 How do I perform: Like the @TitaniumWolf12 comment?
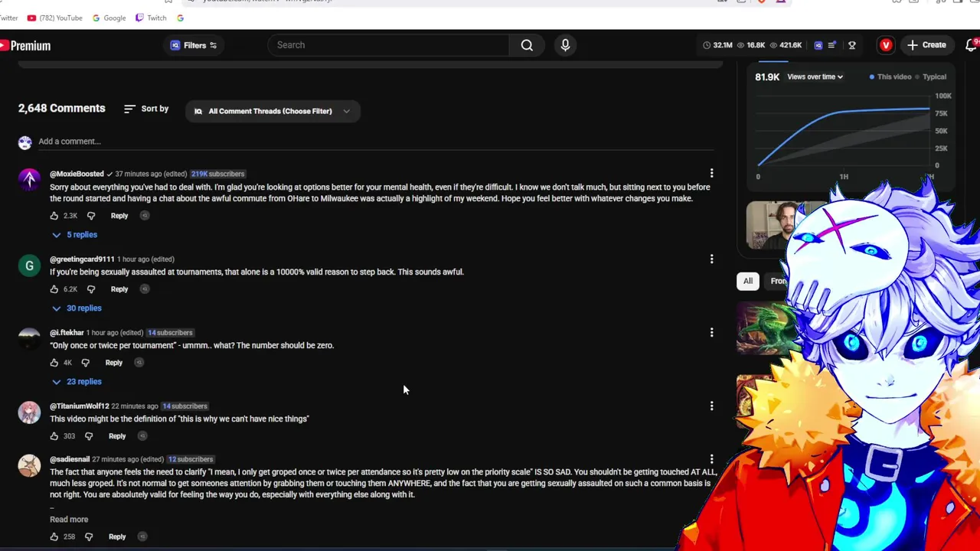pos(54,436)
